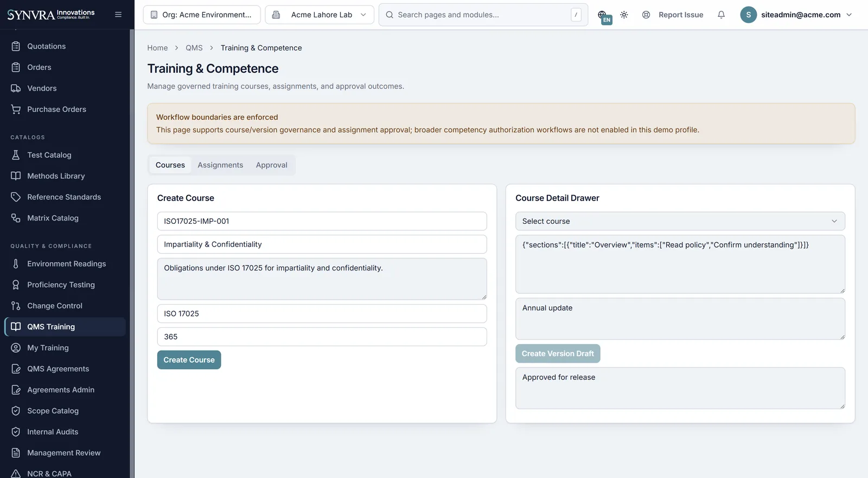Open Reference Standards tag icon
Screen dimensions: 868x478
pyautogui.click(x=16, y=197)
